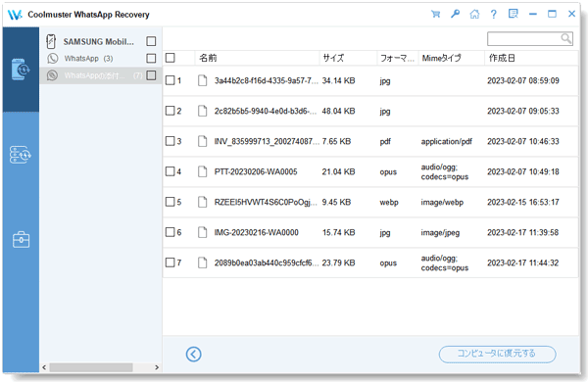588x382 pixels.
Task: Click file icon for PTT-20230206-WA0005
Action: coord(203,171)
